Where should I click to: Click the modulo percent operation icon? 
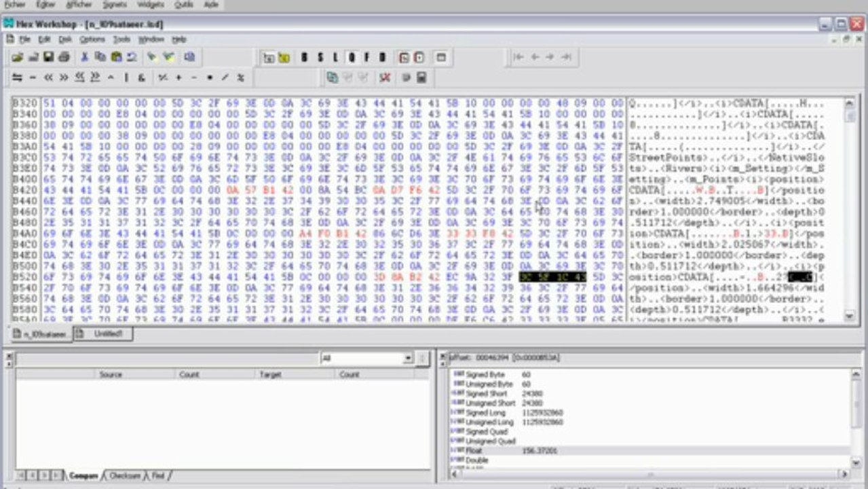240,77
